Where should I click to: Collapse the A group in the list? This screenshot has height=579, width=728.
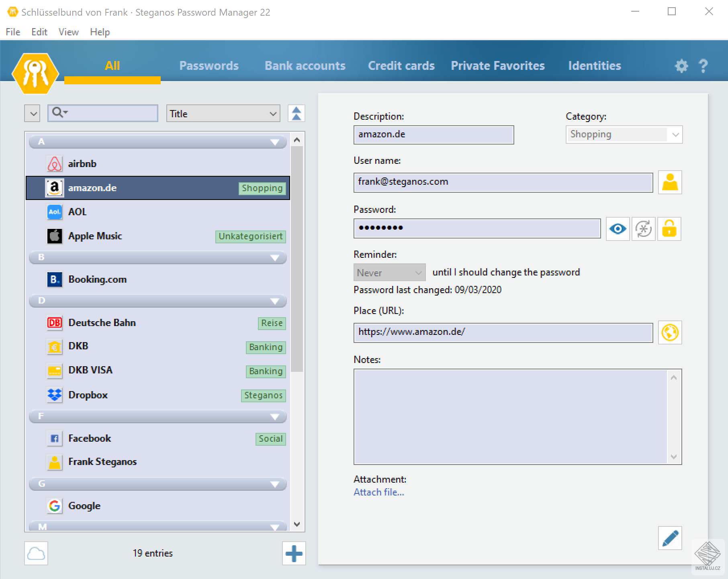(x=275, y=142)
